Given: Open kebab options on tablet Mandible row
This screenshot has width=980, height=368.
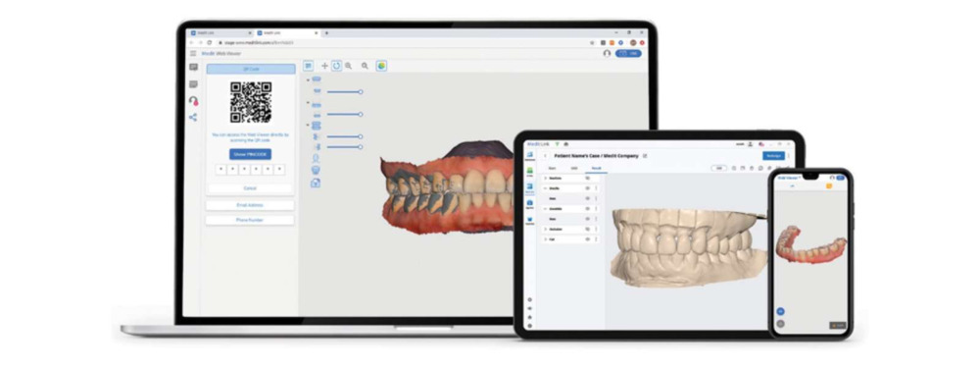Looking at the screenshot, I should [596, 209].
